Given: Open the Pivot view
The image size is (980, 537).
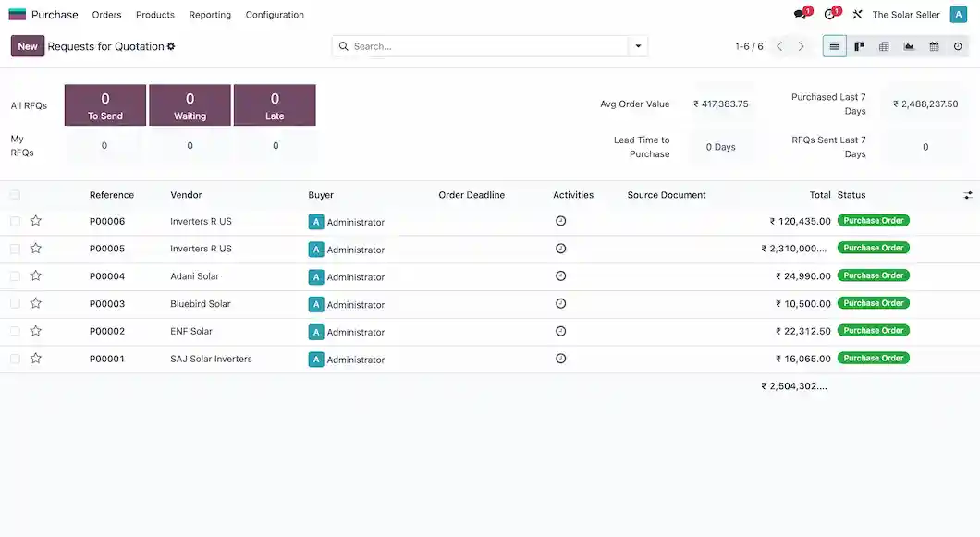Looking at the screenshot, I should pyautogui.click(x=883, y=45).
